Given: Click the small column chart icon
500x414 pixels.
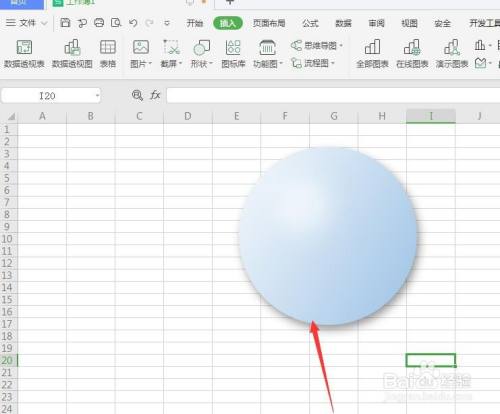Looking at the screenshot, I should (x=480, y=45).
